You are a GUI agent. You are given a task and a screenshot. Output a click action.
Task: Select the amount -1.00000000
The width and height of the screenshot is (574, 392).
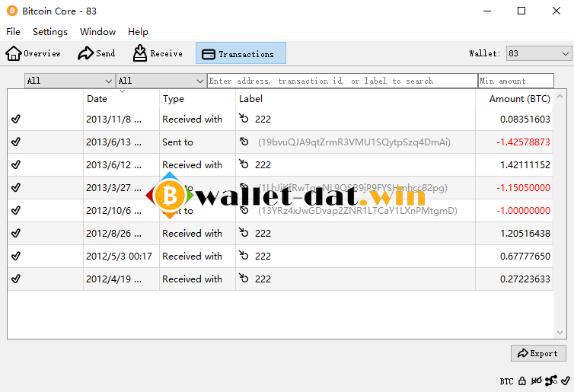tap(523, 210)
